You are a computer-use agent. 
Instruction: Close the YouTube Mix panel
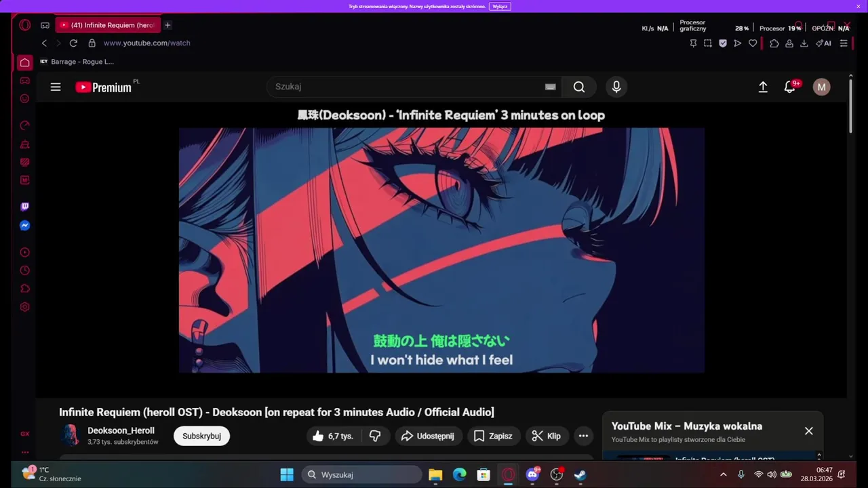[808, 431]
